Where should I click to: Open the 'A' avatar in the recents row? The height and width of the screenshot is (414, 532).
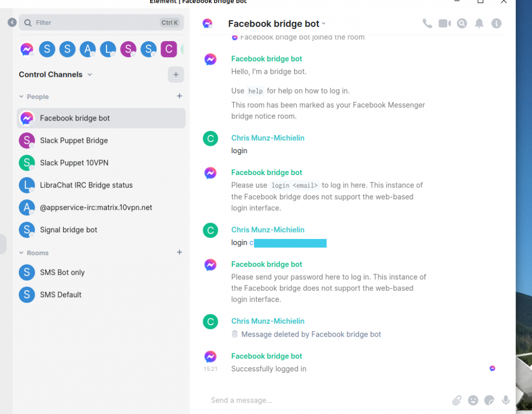coord(87,49)
